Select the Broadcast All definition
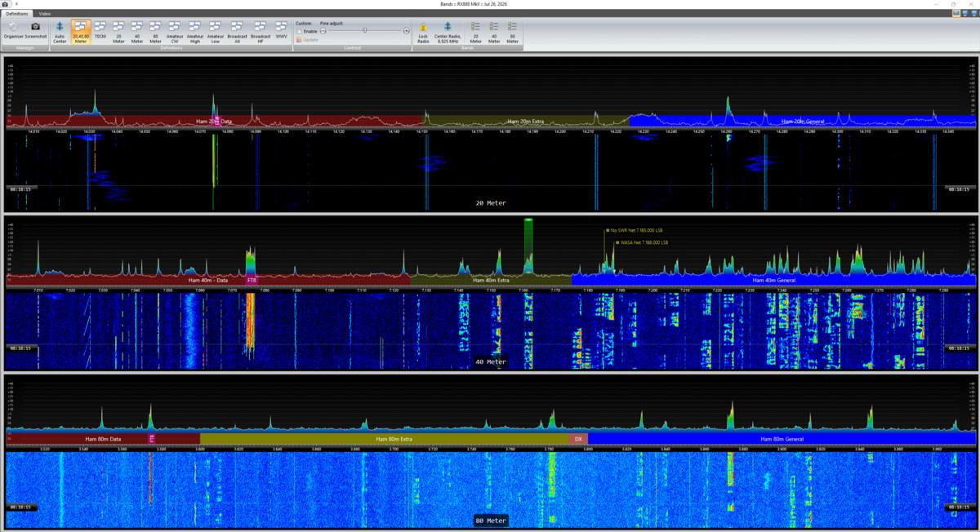 (x=238, y=32)
